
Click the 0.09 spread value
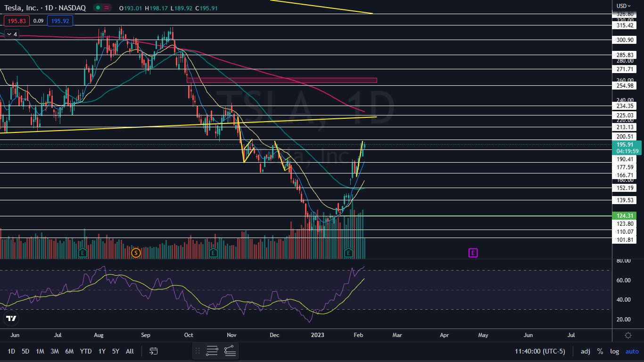click(39, 21)
